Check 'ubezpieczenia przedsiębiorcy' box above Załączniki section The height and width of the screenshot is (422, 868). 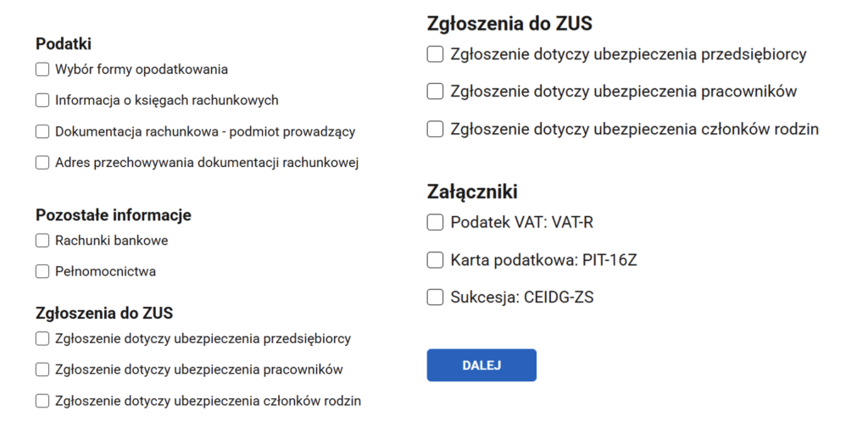435,54
